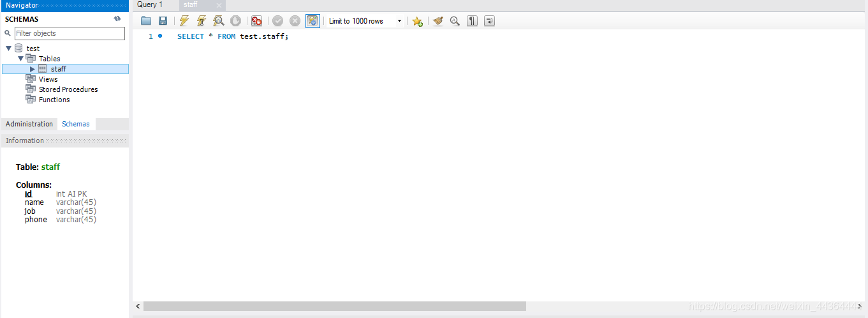Click the Stored Procedures folder icon
The width and height of the screenshot is (868, 318).
click(31, 89)
